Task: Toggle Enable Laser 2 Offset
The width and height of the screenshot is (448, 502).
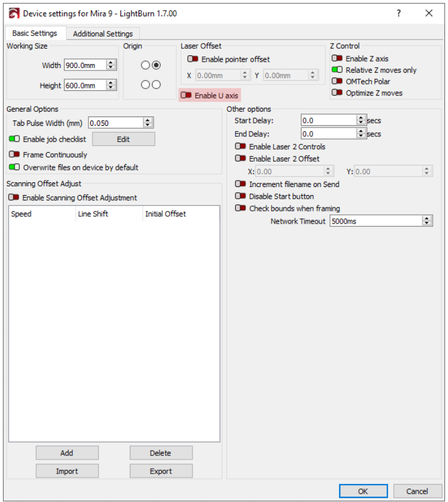Action: [240, 158]
